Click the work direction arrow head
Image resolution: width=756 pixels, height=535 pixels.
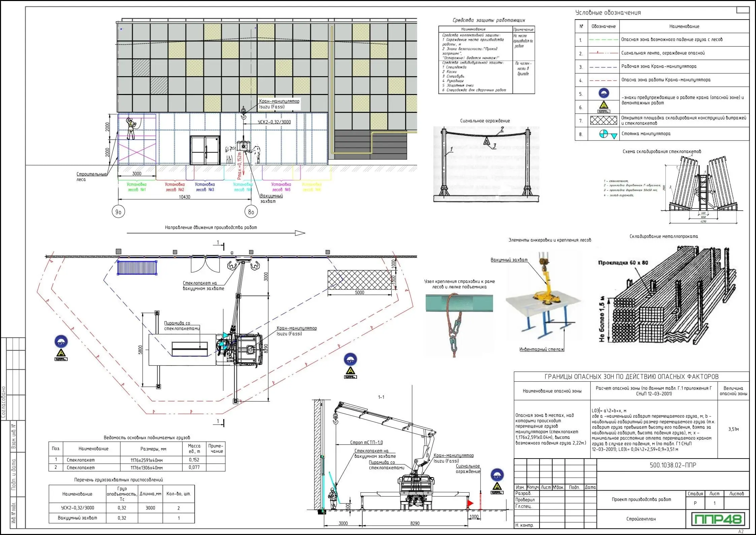(300, 233)
